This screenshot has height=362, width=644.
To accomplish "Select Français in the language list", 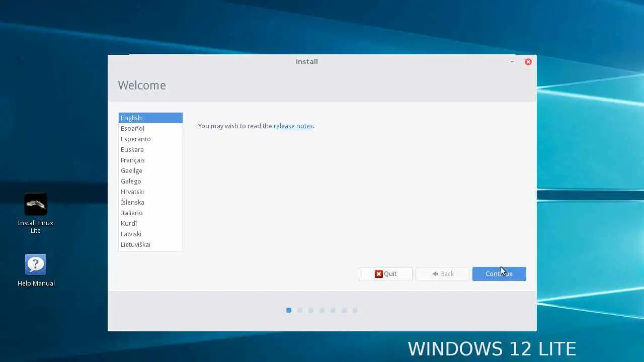I will [150, 160].
